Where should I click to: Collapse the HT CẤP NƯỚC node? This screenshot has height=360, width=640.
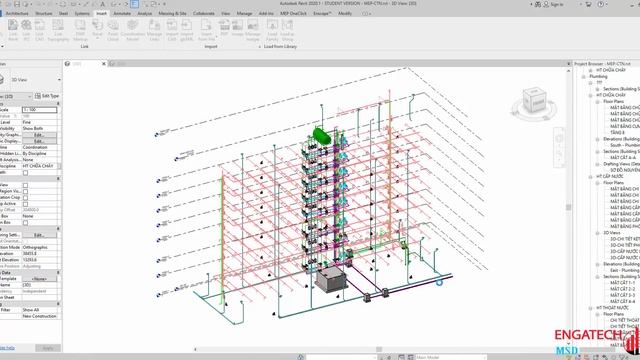pos(591,176)
